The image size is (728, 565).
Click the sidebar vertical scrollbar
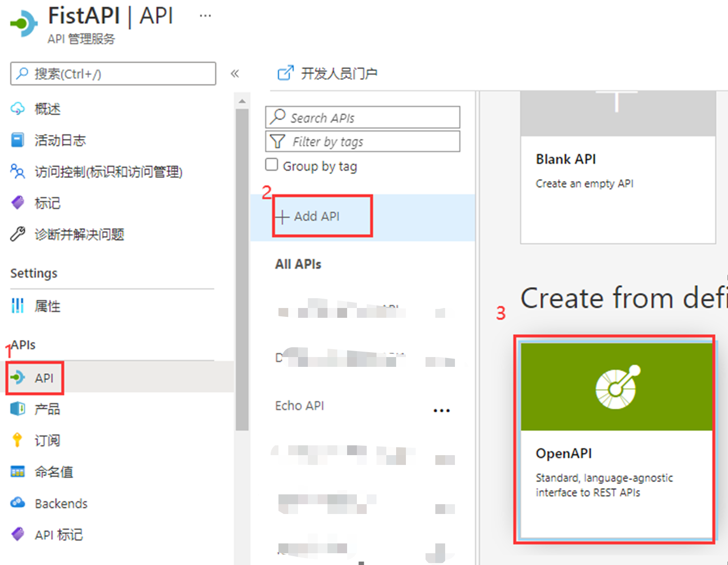click(x=242, y=270)
